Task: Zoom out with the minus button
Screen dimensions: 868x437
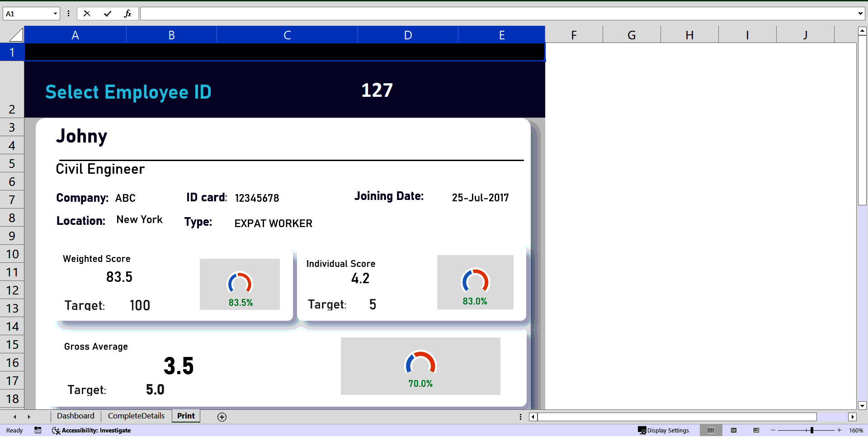Action: click(x=773, y=430)
